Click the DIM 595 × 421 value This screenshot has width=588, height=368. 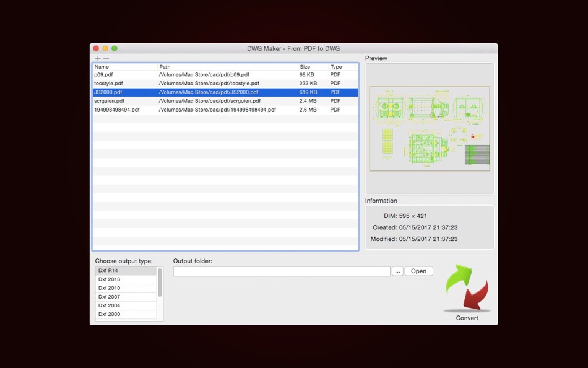click(x=413, y=216)
